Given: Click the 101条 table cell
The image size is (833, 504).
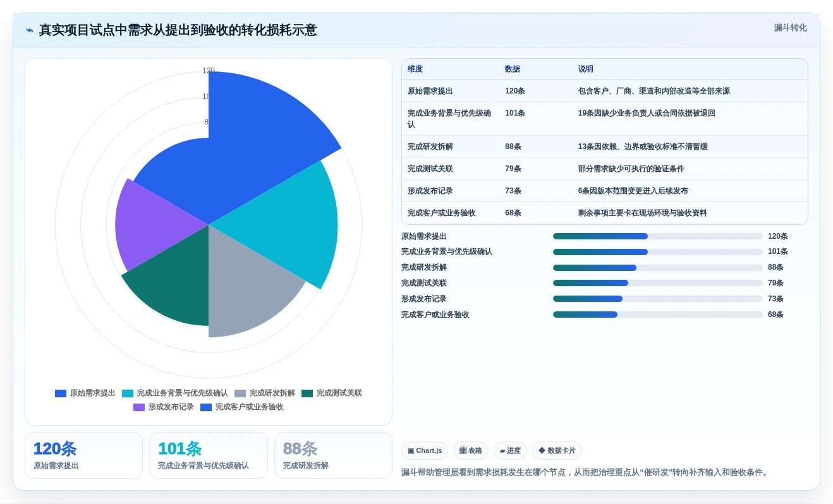Looking at the screenshot, I should [515, 113].
